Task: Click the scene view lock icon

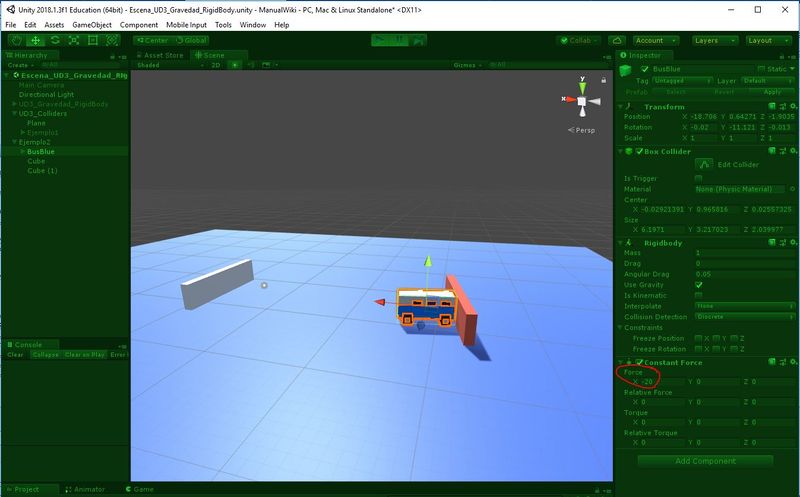Action: (x=604, y=80)
